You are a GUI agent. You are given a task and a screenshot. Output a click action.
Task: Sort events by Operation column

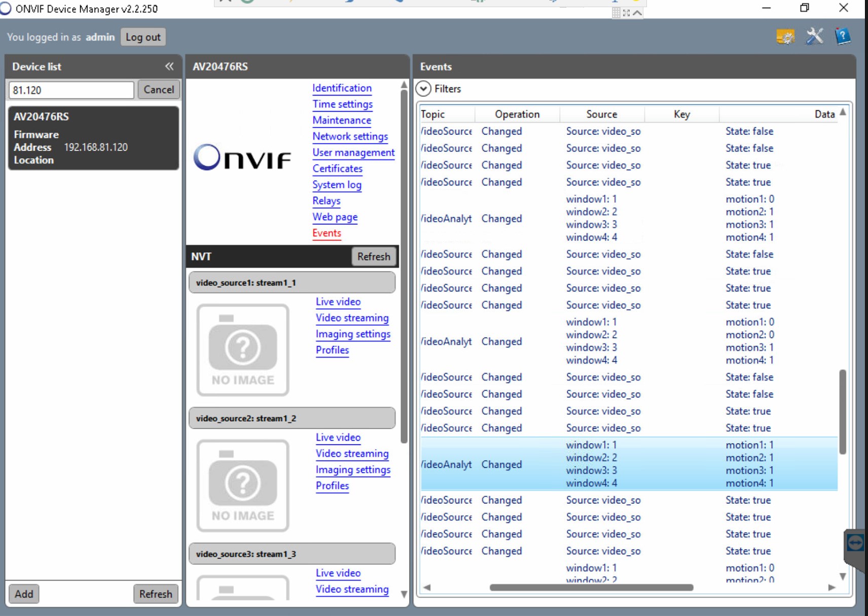(517, 114)
